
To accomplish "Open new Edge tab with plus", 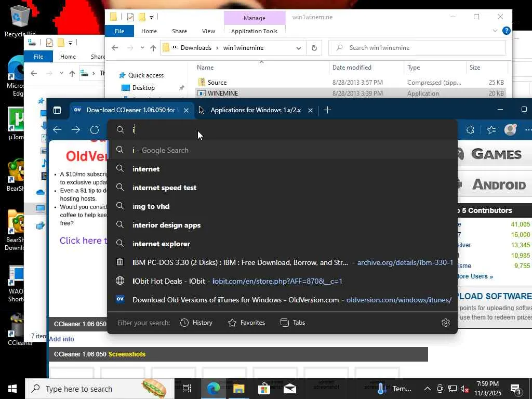I will [327, 110].
